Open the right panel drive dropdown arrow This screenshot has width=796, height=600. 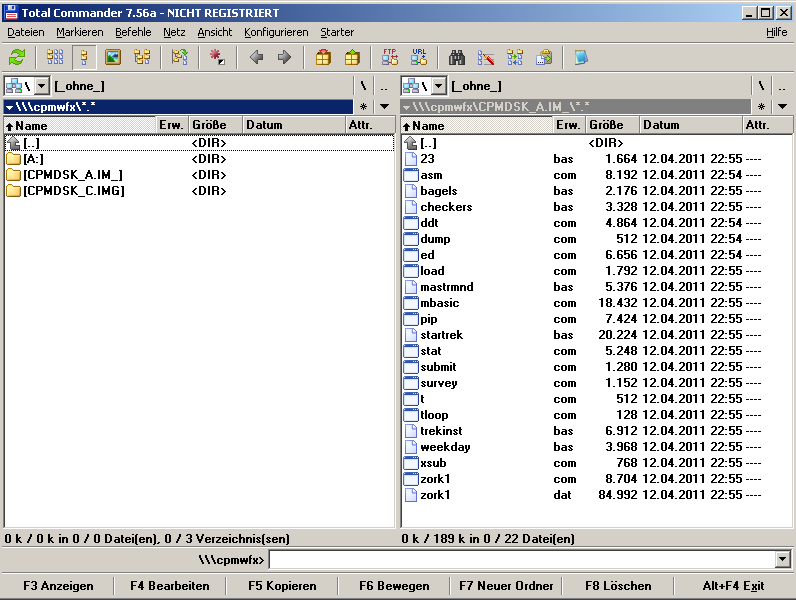(439, 86)
